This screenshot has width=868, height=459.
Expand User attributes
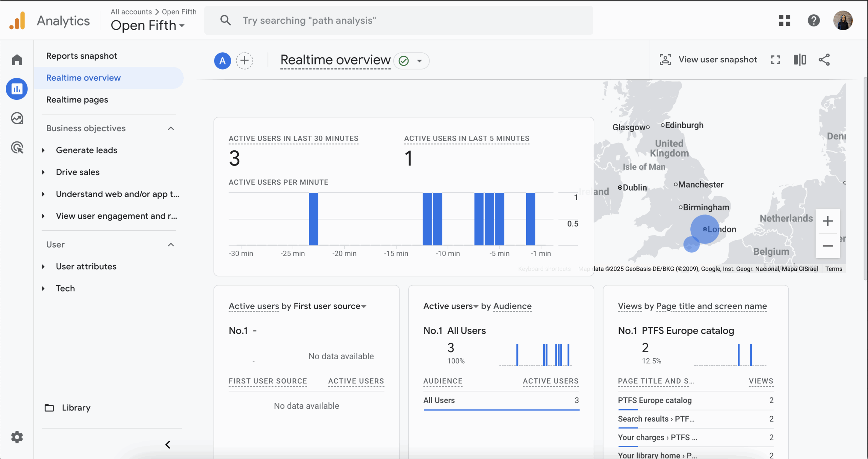point(43,267)
